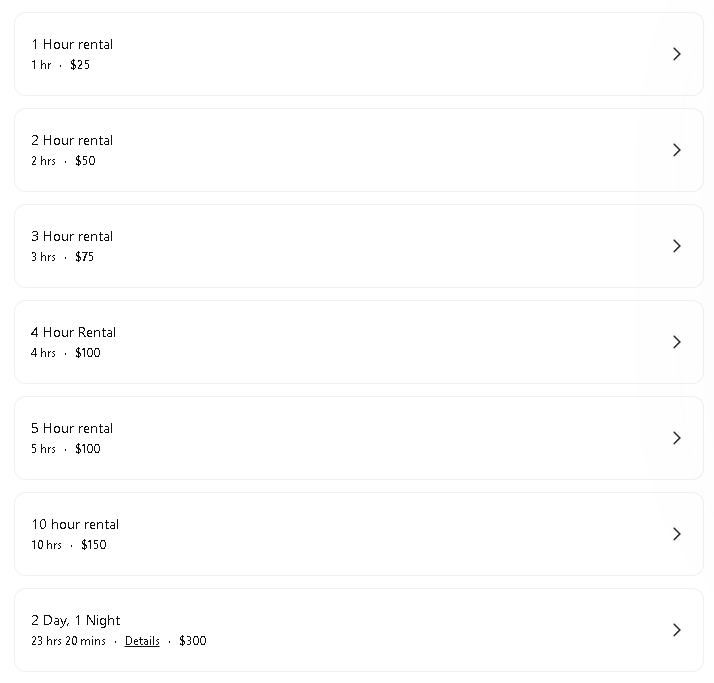Expand 4 Hour Rental via its chevron

tap(677, 342)
